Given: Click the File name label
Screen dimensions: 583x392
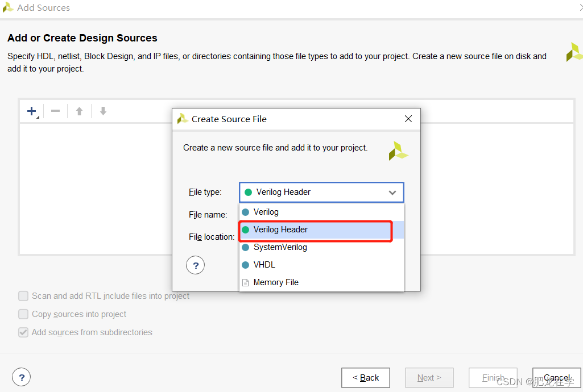Looking at the screenshot, I should click(x=208, y=215).
